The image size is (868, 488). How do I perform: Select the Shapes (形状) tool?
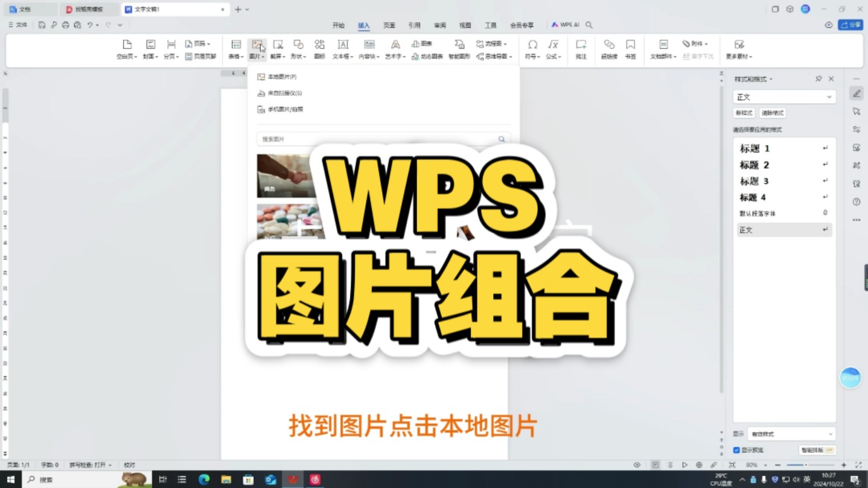coord(298,49)
